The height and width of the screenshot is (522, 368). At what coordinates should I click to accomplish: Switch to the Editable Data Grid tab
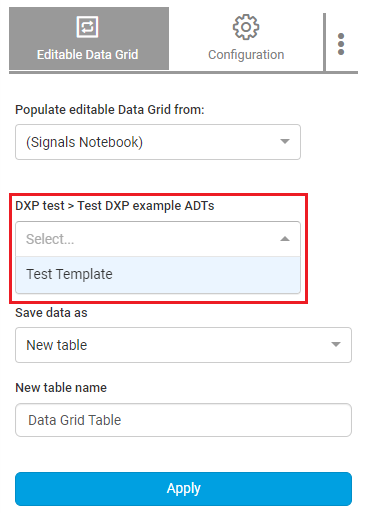tap(89, 39)
